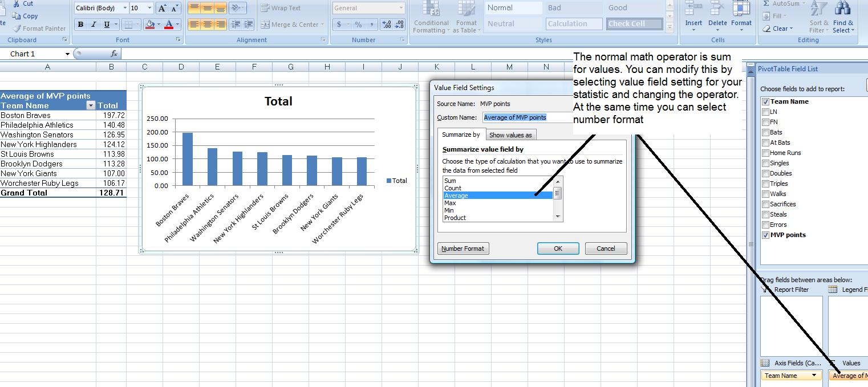
Task: Click the Grow Font icon
Action: pos(163,8)
